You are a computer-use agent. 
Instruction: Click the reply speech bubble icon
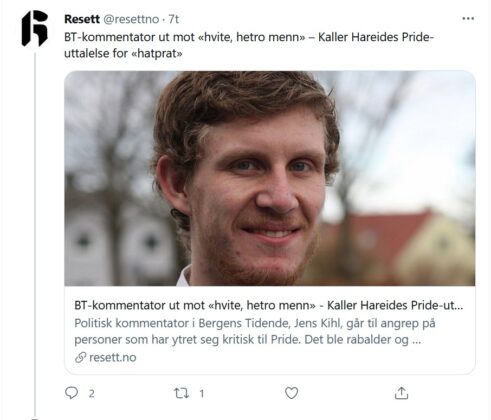71,393
